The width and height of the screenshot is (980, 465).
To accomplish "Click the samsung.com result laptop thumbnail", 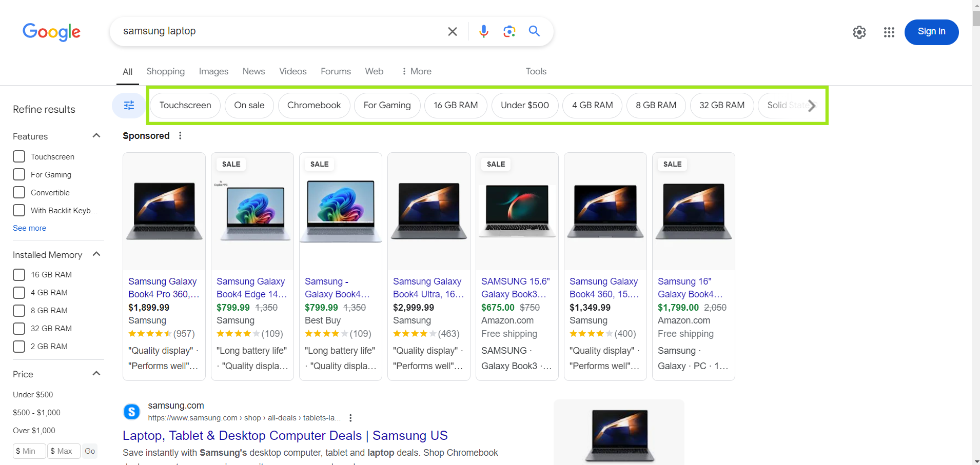I will 619,432.
